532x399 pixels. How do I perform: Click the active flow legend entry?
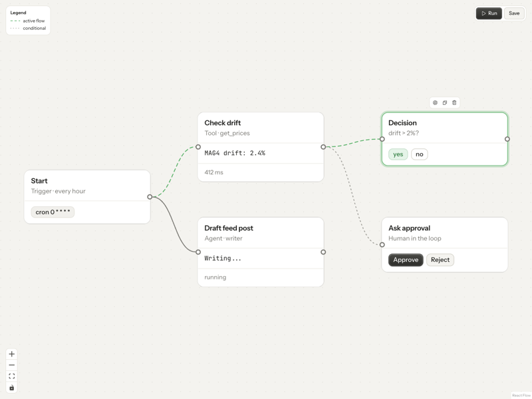(x=28, y=21)
